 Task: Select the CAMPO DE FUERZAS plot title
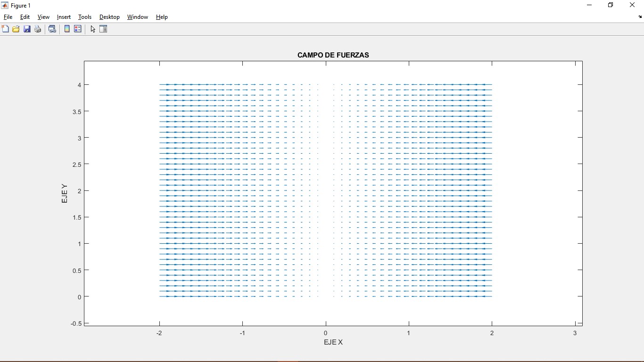333,55
